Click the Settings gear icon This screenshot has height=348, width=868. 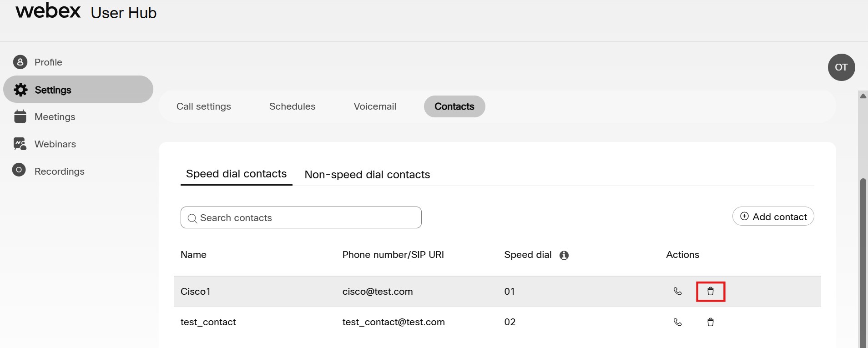click(x=20, y=90)
